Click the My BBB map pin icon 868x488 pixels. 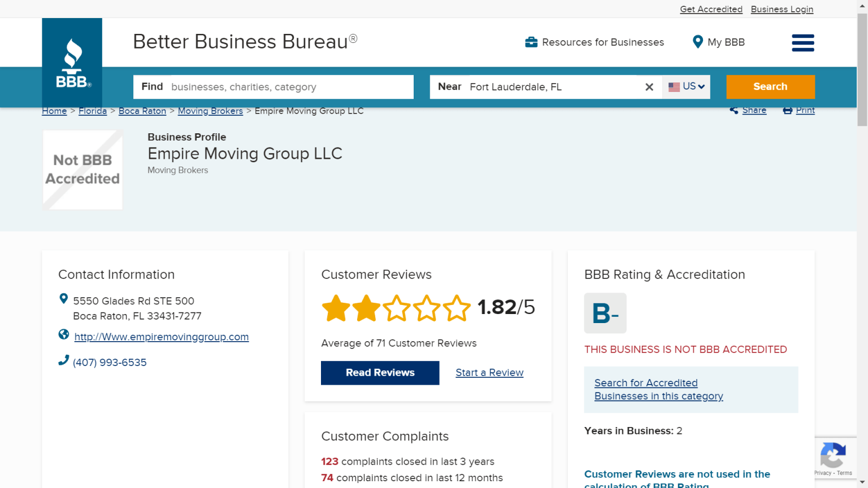697,42
